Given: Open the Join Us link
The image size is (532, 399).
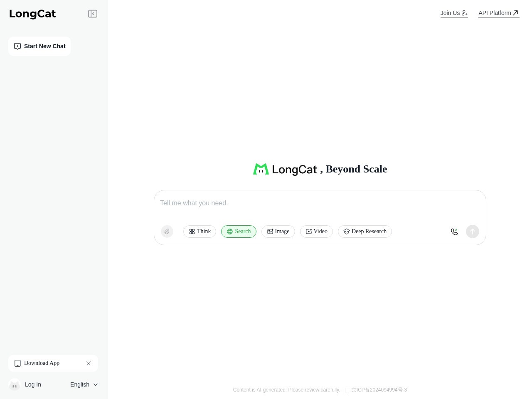Looking at the screenshot, I should [454, 13].
